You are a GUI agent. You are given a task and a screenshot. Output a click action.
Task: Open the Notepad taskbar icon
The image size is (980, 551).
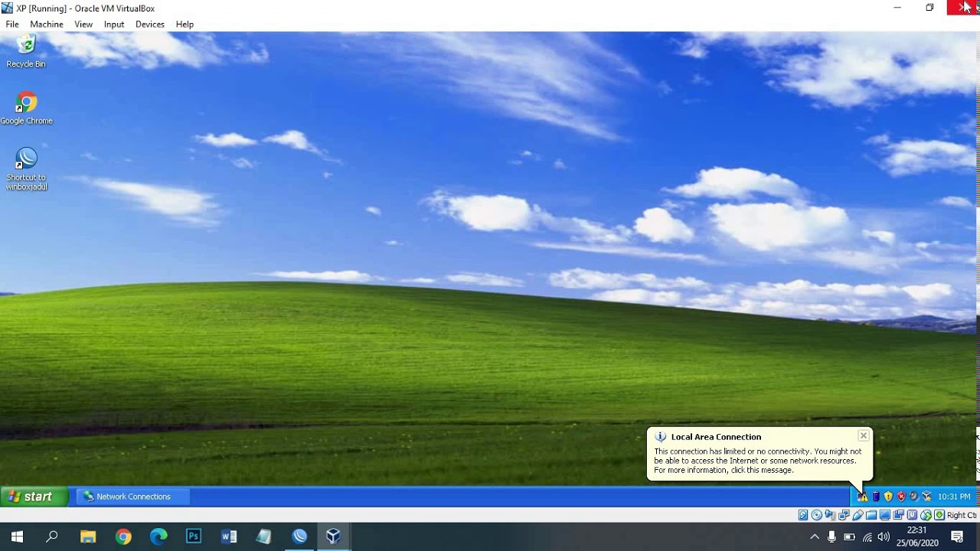pos(264,536)
